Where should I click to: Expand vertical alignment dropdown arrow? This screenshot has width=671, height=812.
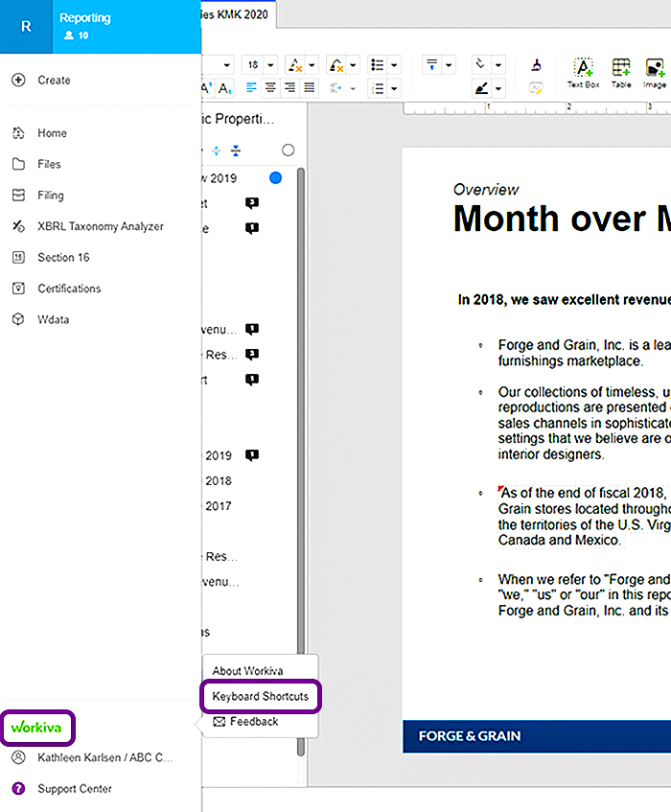tap(449, 65)
